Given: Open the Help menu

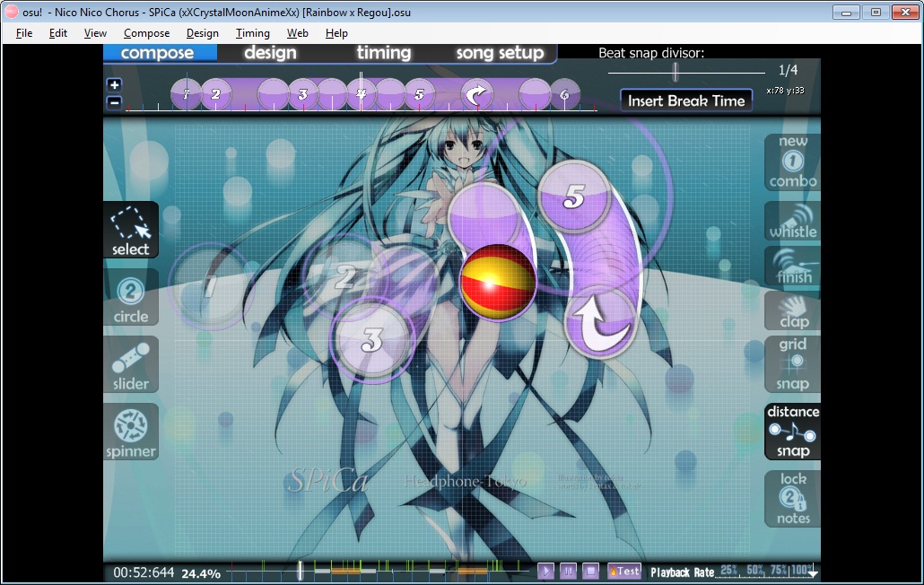Looking at the screenshot, I should (x=336, y=33).
